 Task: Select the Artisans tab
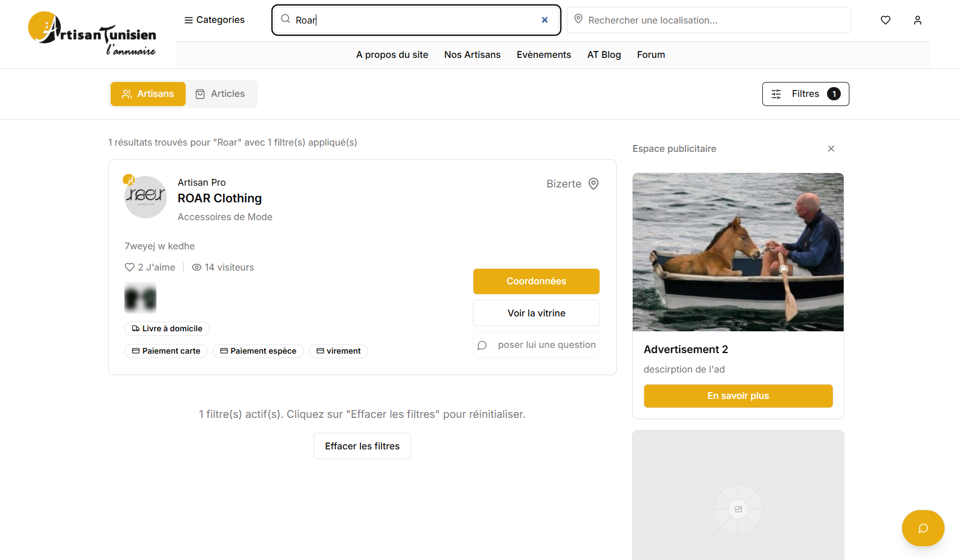148,94
